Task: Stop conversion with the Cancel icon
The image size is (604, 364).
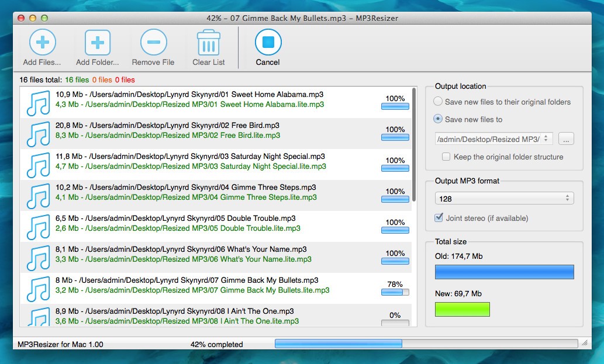Action: [268, 43]
